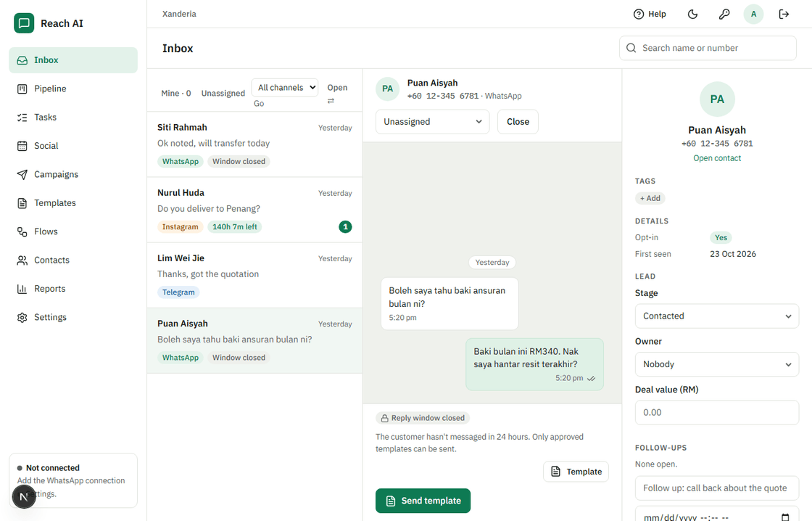The height and width of the screenshot is (521, 812).
Task: Click the Reports bar chart icon
Action: pyautogui.click(x=22, y=289)
